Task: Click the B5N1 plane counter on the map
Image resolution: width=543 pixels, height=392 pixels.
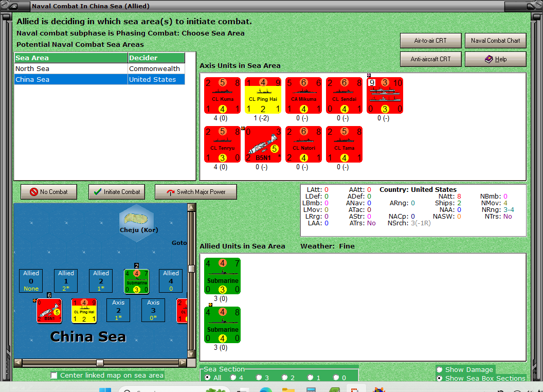Action: pos(49,311)
